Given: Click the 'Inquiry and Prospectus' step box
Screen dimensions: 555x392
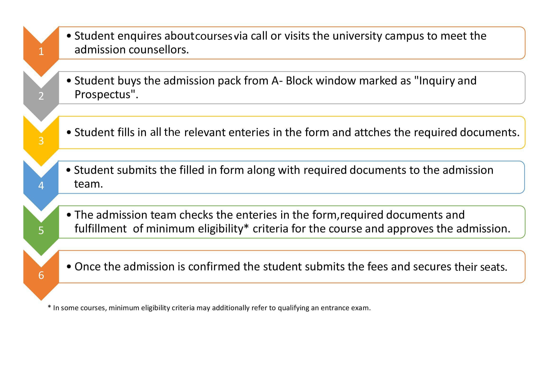Looking at the screenshot, I should (292, 88).
